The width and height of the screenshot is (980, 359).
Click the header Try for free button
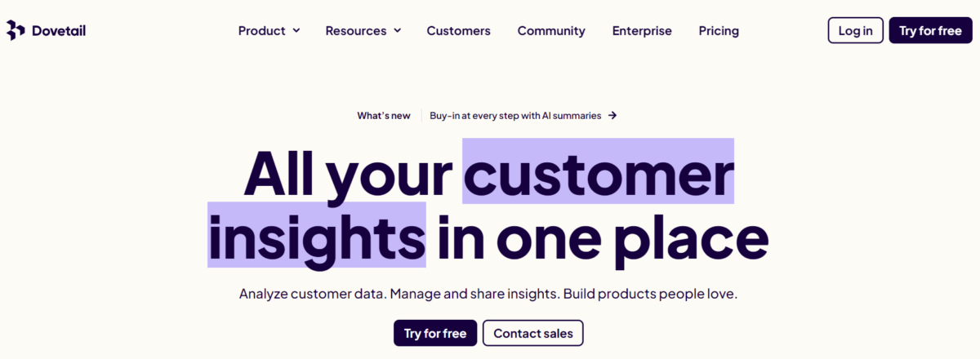point(930,30)
